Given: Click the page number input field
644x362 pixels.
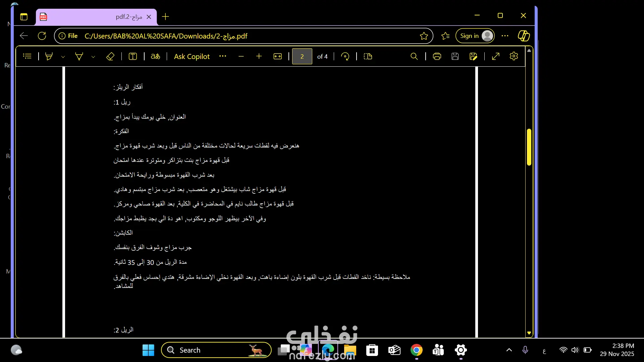Looking at the screenshot, I should coord(302,56).
